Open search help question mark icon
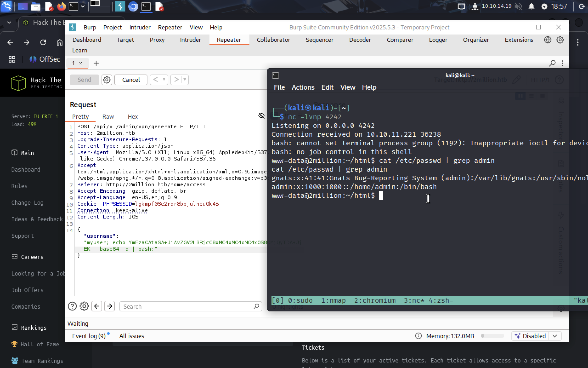 (x=72, y=306)
